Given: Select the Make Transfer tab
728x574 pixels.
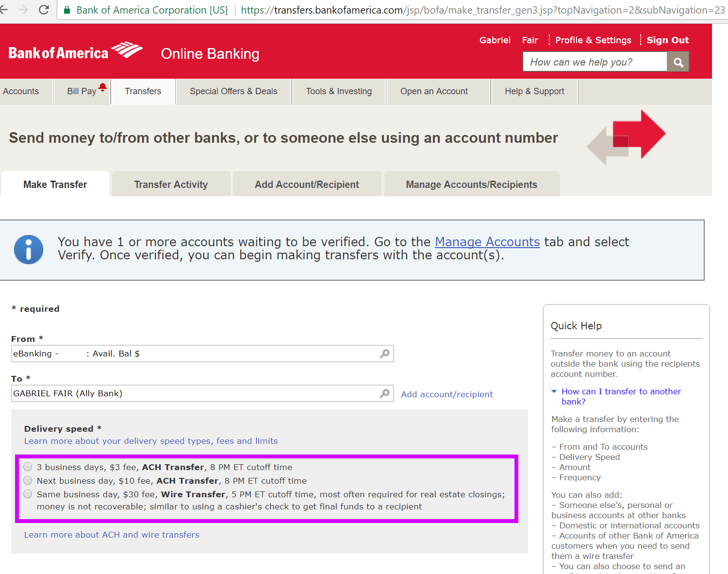Looking at the screenshot, I should [x=55, y=184].
